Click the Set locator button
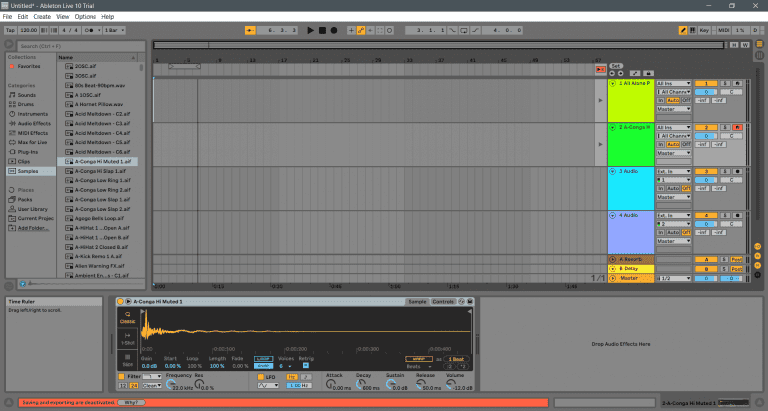 click(616, 66)
